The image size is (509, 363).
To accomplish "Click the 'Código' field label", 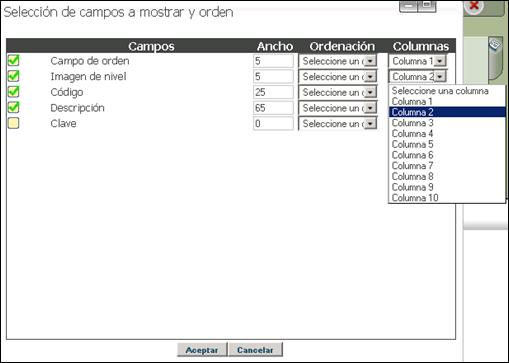I will click(67, 92).
